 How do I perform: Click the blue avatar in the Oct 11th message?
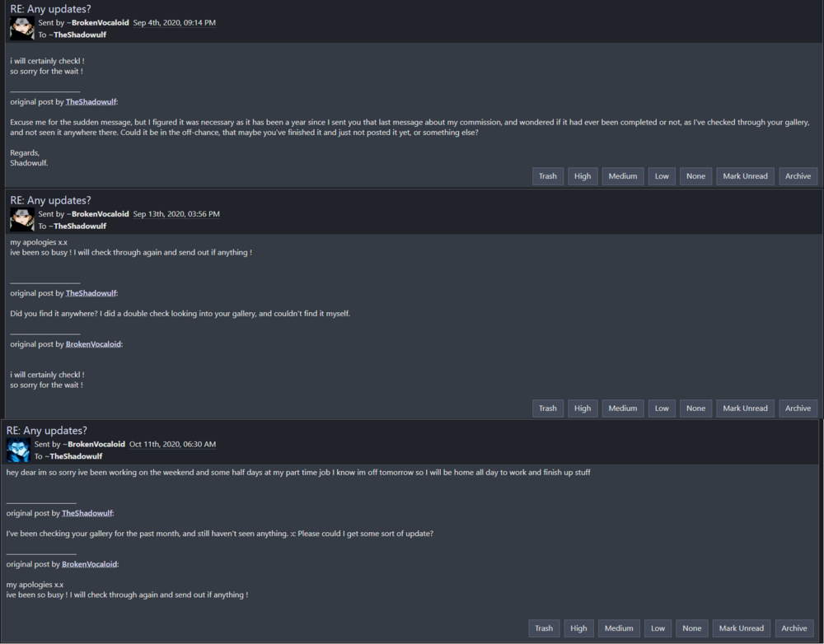click(x=18, y=450)
